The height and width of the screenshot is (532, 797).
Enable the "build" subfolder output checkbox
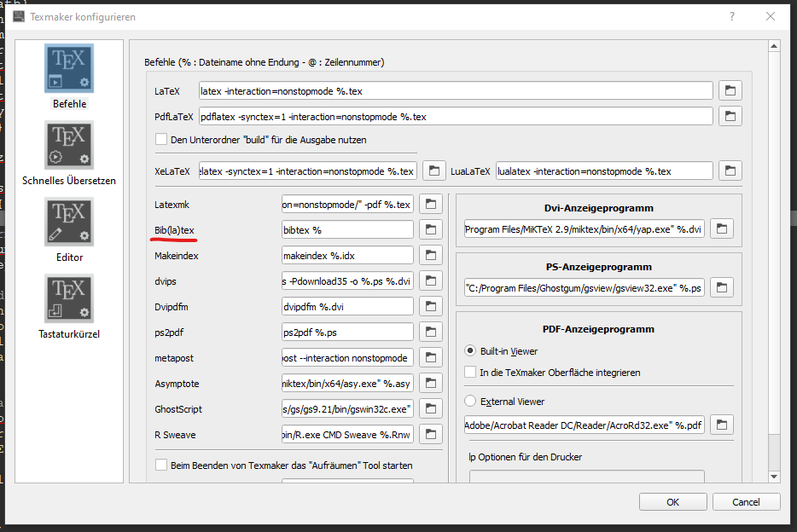click(161, 139)
